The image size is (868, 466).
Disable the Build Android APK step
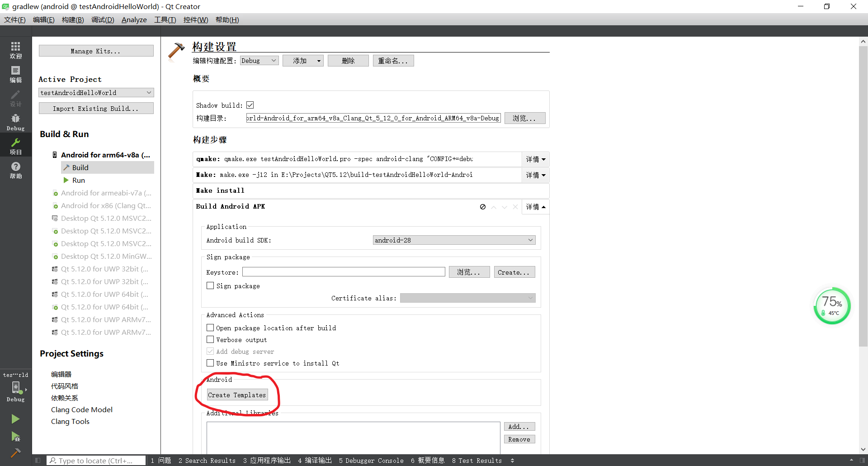point(482,207)
